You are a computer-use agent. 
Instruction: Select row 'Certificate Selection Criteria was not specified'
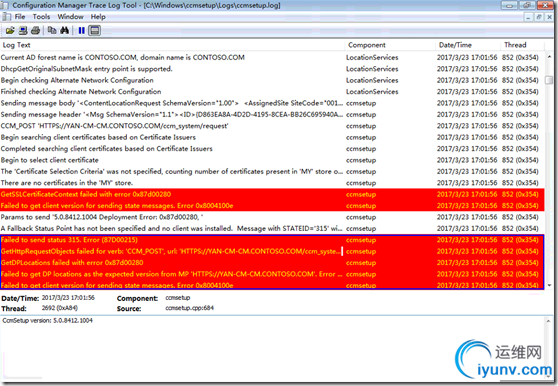[x=272, y=171]
